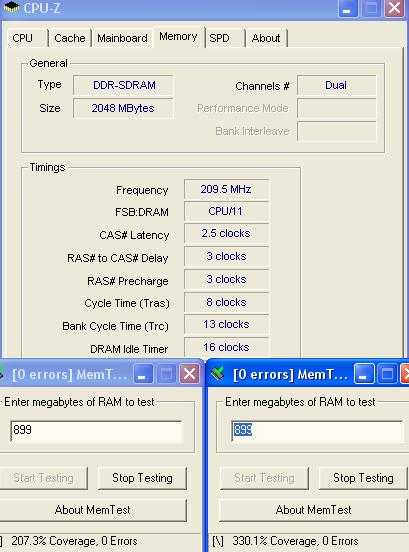Click the right MemTest [0 errors] title text
Viewport: 409px width, 552px height.
click(291, 374)
